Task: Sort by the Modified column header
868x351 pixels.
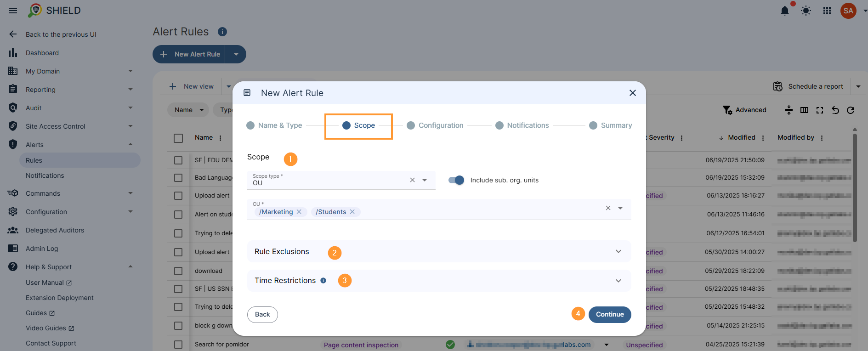Action: pyautogui.click(x=741, y=138)
